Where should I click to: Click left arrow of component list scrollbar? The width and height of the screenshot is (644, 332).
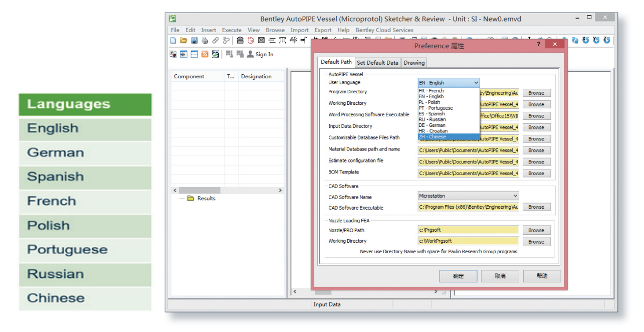(x=175, y=191)
